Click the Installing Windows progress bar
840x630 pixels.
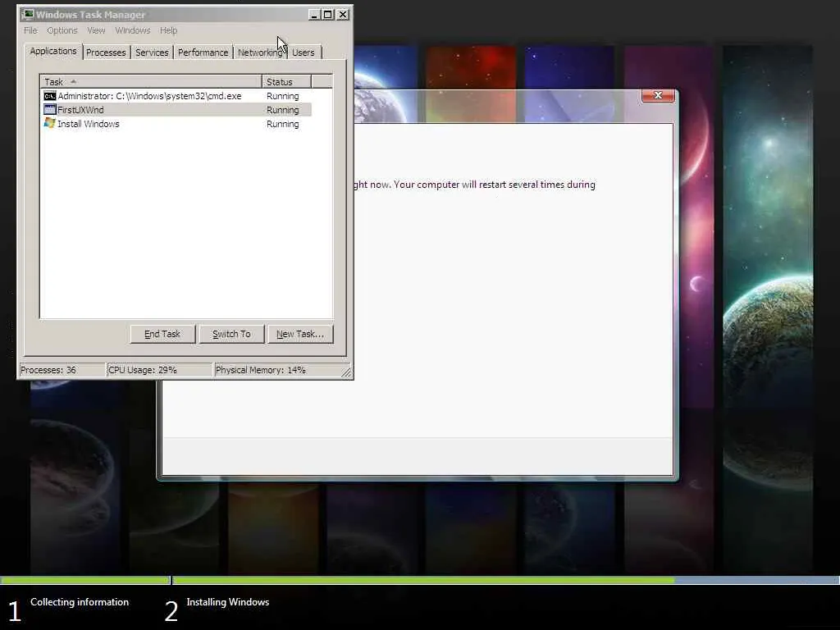coord(505,580)
